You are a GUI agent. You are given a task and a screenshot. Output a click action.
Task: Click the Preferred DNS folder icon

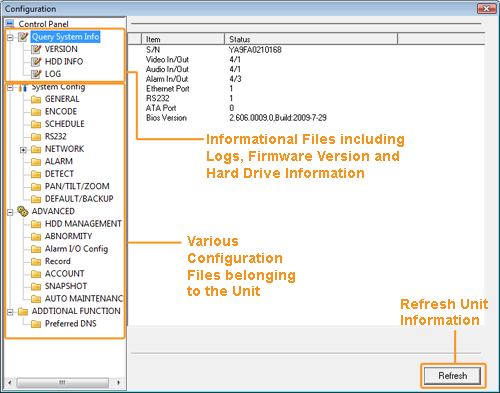click(x=36, y=324)
